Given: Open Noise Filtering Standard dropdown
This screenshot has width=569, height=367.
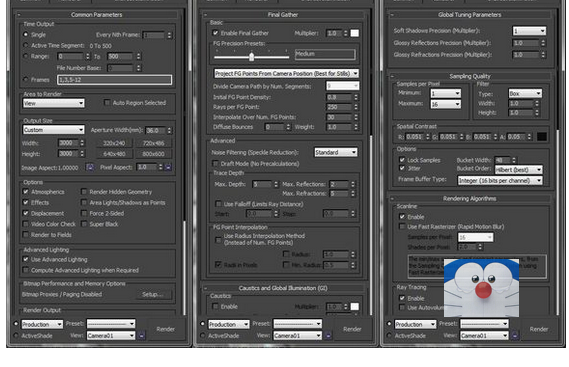Looking at the screenshot, I should 336,152.
